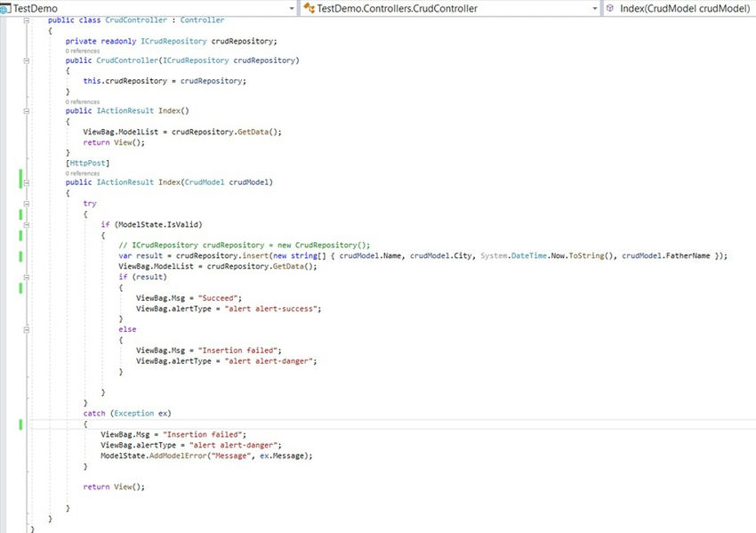Viewport: 756px width, 533px height.
Task: Open the TestDemo project dropdown arrow
Action: click(x=292, y=9)
